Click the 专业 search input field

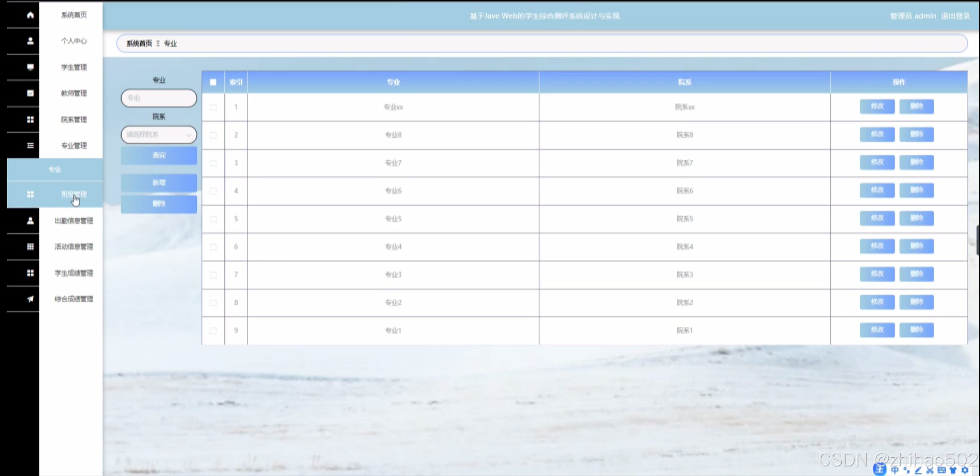(159, 98)
